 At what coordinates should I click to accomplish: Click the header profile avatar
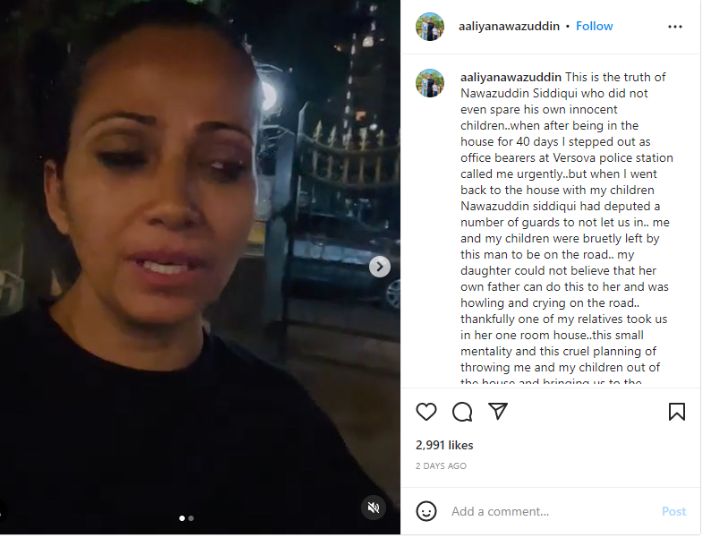(430, 27)
